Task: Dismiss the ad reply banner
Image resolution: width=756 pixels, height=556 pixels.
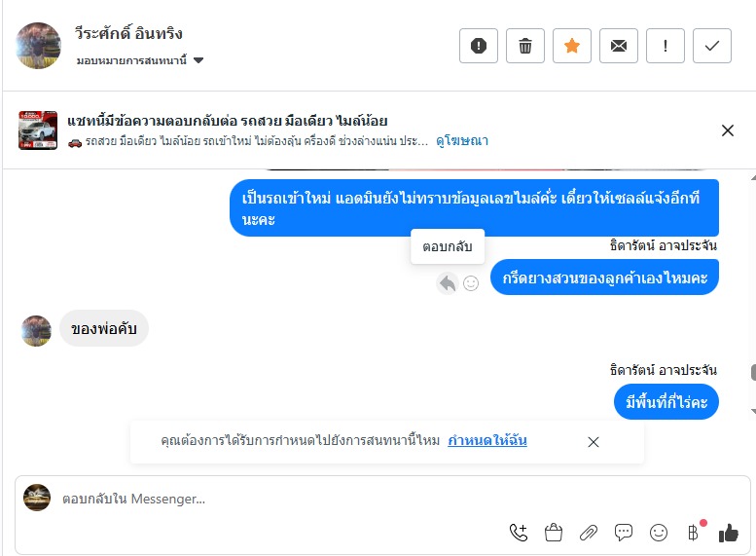Action: click(728, 130)
